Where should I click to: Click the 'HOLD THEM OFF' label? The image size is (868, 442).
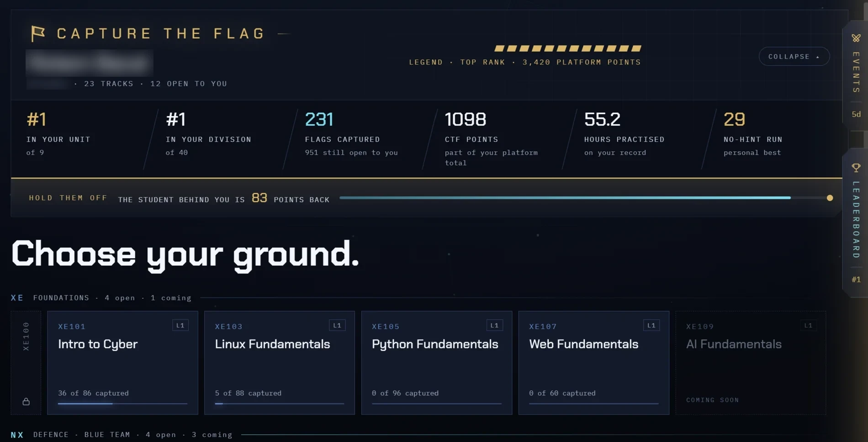(68, 198)
